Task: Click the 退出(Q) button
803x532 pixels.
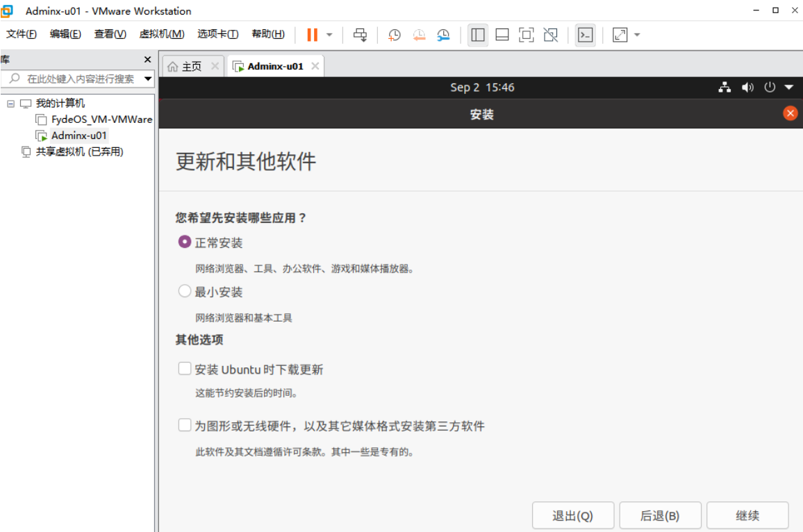Action: (x=572, y=515)
